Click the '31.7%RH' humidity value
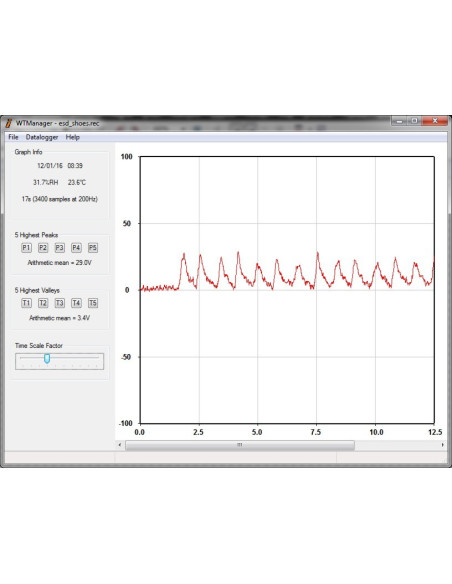 click(45, 182)
